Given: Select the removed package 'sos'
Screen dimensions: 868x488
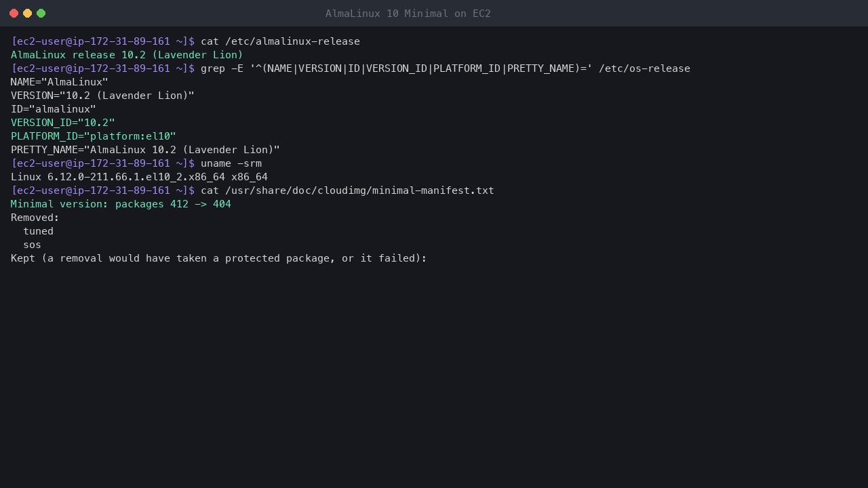Looking at the screenshot, I should click(x=32, y=245).
